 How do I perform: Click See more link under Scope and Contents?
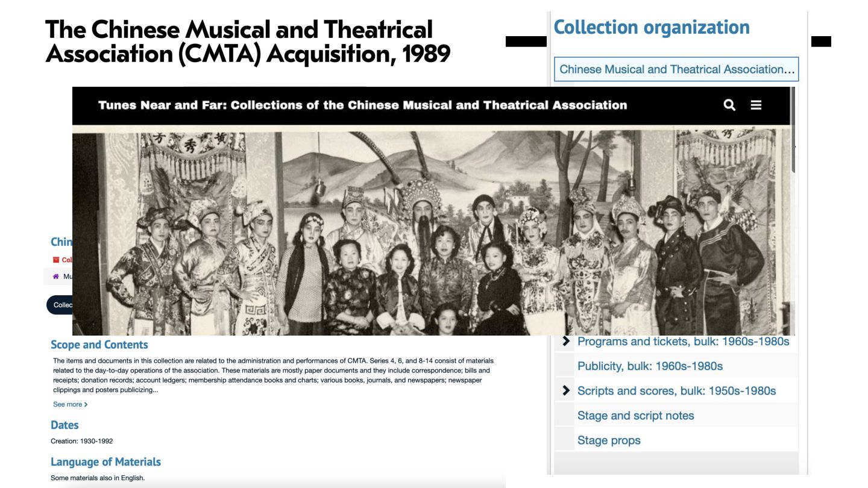[x=68, y=404]
